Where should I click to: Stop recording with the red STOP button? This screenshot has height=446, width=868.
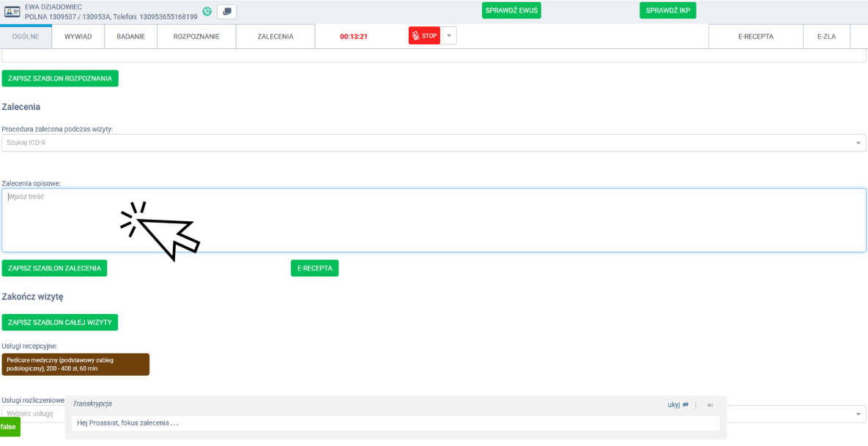pyautogui.click(x=424, y=36)
